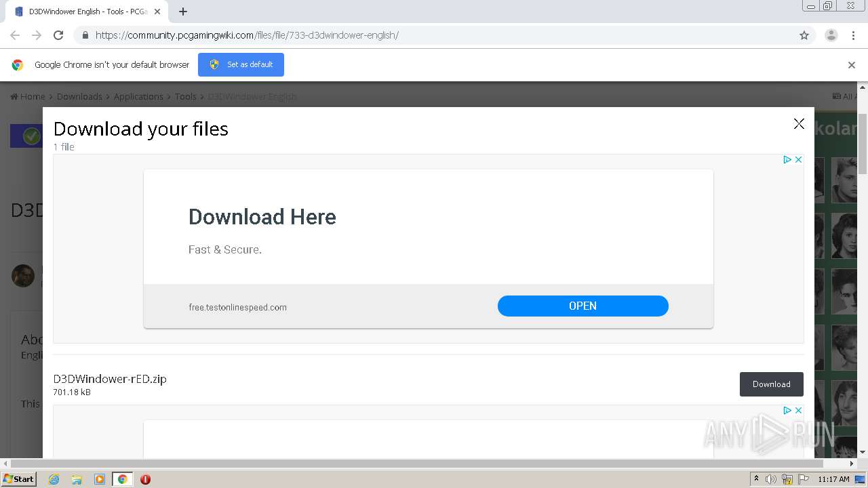This screenshot has height=488, width=868.
Task: Close the top ad with its X
Action: click(x=798, y=159)
